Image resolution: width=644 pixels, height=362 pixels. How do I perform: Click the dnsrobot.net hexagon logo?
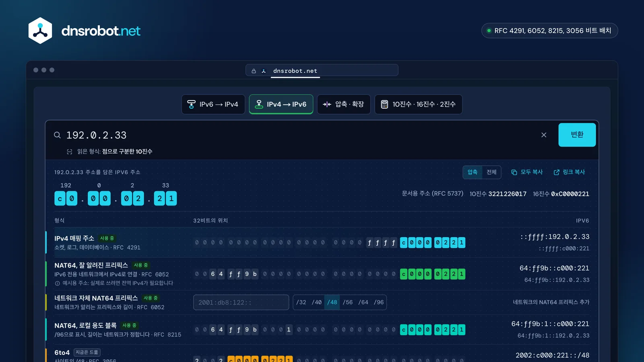click(40, 31)
